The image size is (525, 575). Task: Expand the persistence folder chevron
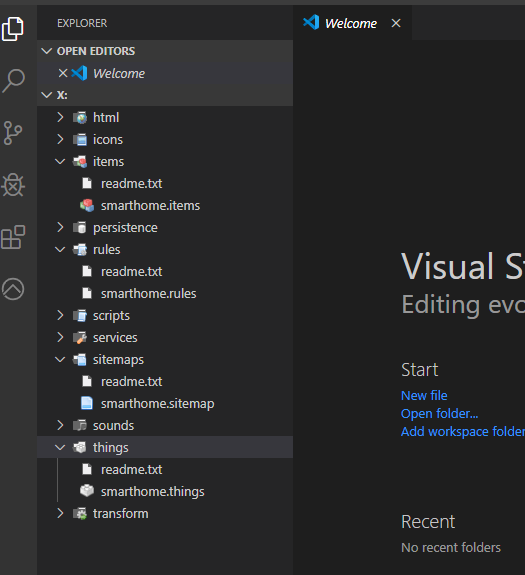click(x=60, y=227)
